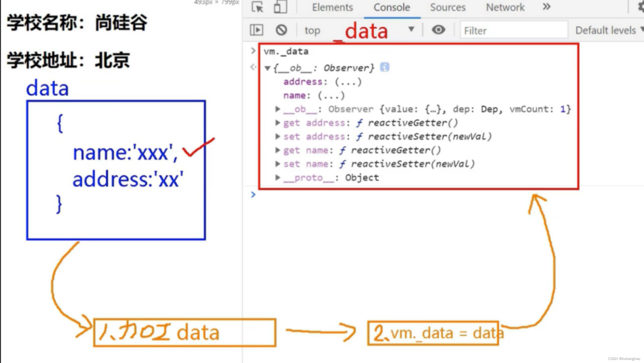
Task: Expand the __proto__: Object entry
Action: pyautogui.click(x=278, y=177)
